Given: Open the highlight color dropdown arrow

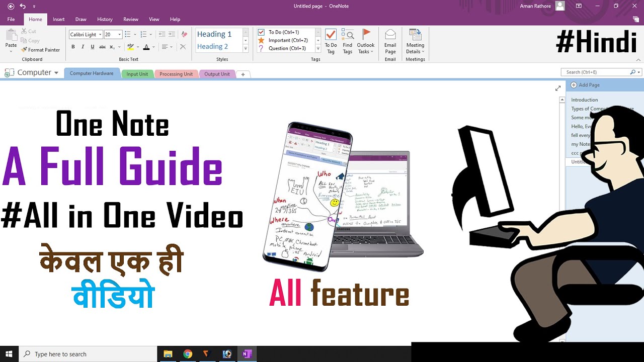Looking at the screenshot, I should (137, 47).
